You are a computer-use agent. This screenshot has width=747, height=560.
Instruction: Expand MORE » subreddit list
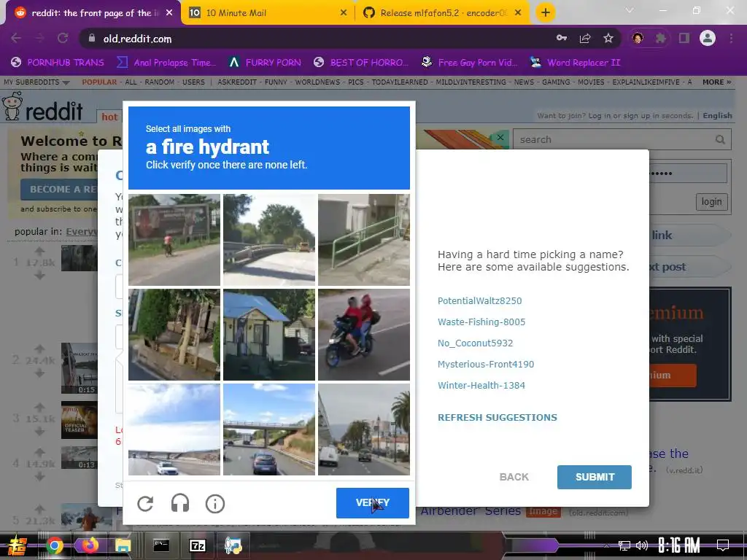[x=716, y=82]
